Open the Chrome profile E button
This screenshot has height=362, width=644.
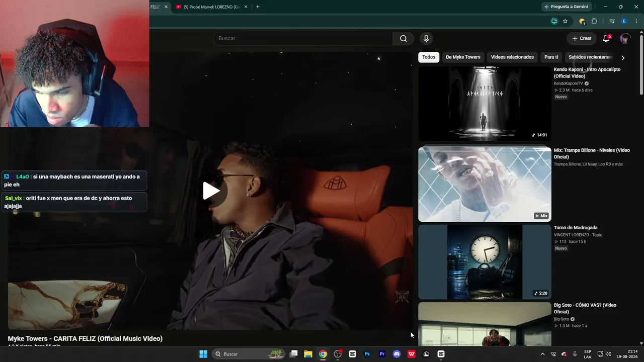coord(624,21)
